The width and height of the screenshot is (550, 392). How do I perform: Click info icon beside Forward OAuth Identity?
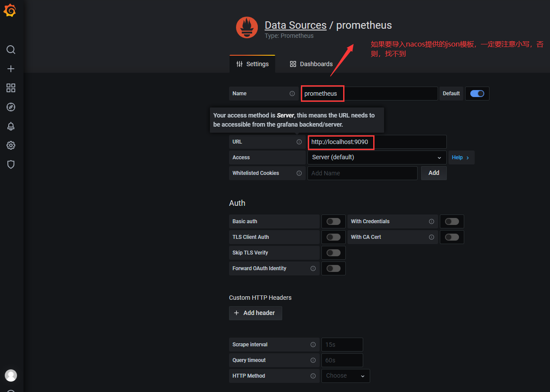pyautogui.click(x=313, y=268)
